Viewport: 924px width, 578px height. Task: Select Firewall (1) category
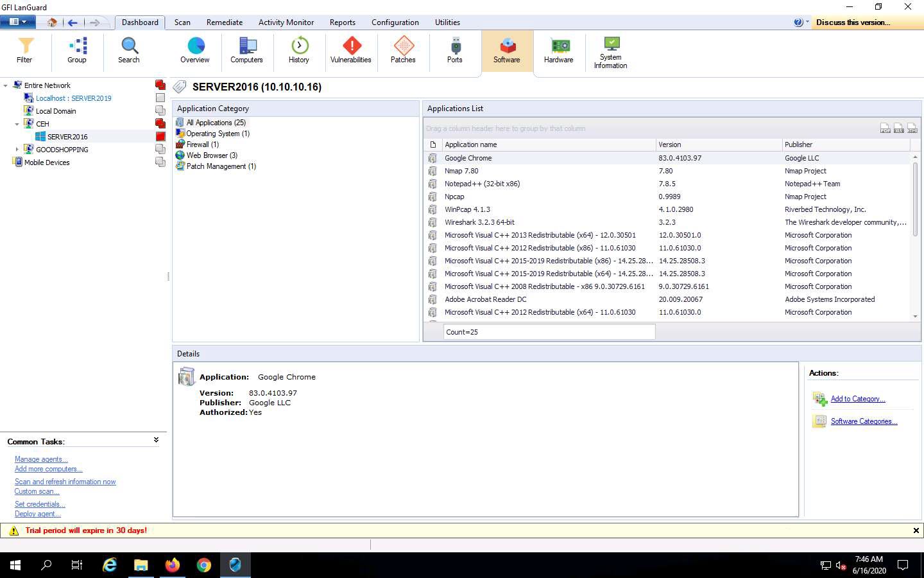point(202,144)
